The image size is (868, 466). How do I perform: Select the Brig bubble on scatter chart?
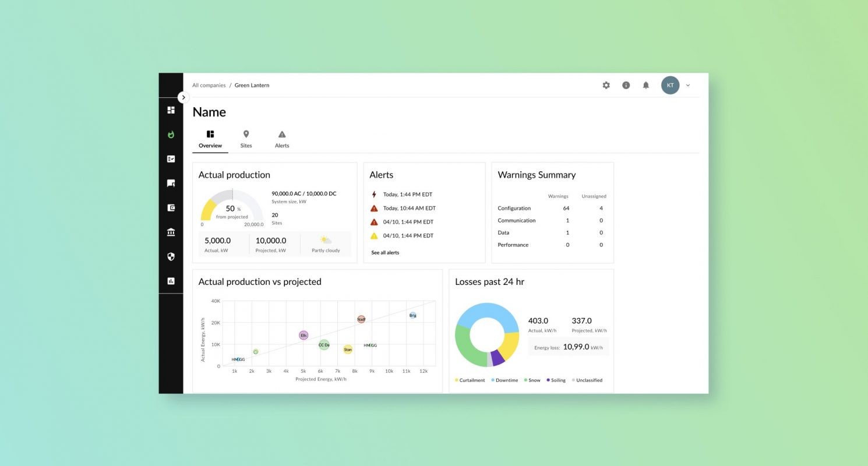pos(413,315)
